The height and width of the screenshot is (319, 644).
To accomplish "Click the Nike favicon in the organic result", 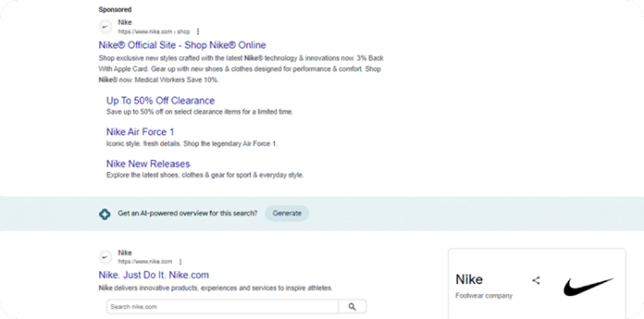I will click(105, 257).
